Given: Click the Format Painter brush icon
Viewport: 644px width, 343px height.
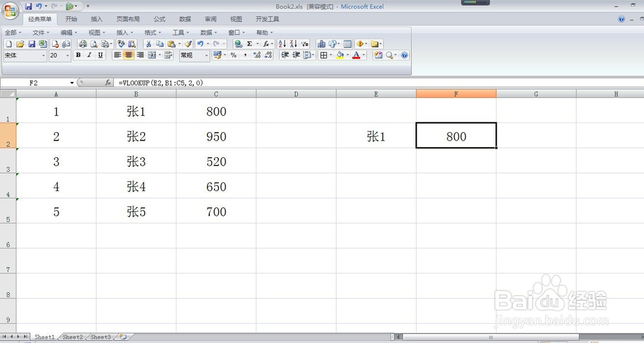Looking at the screenshot, I should pyautogui.click(x=188, y=44).
